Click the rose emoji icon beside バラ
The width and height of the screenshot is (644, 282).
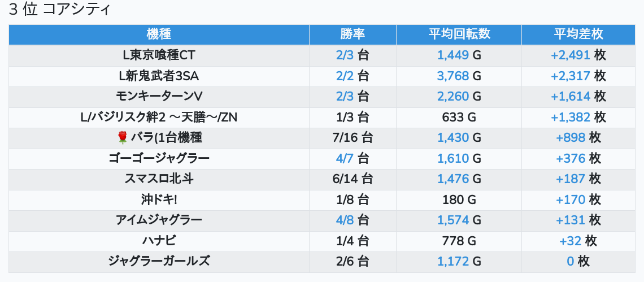123,138
